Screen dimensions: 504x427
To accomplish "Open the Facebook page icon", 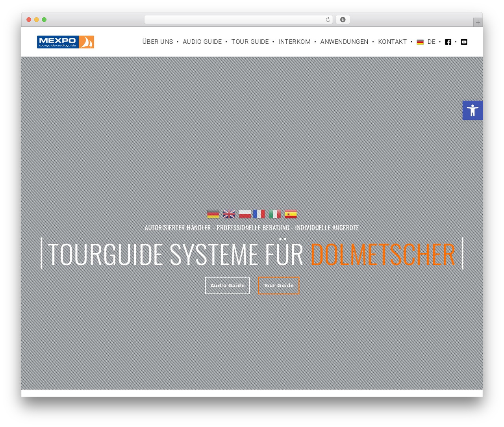I will coord(448,42).
